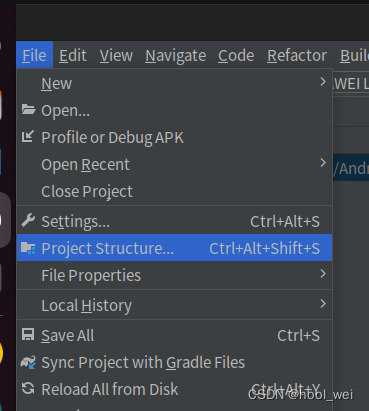Open the Navigate menu
Viewport: 369px width, 411px height.
176,55
